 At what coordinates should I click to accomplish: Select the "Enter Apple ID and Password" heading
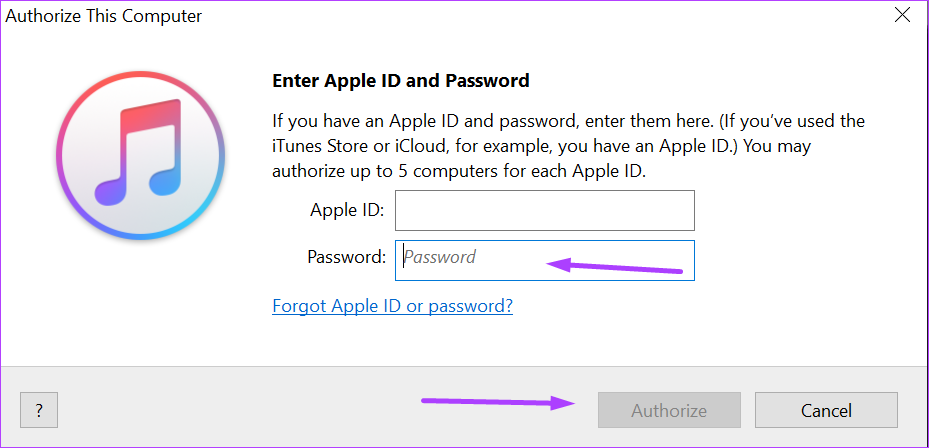pyautogui.click(x=401, y=80)
